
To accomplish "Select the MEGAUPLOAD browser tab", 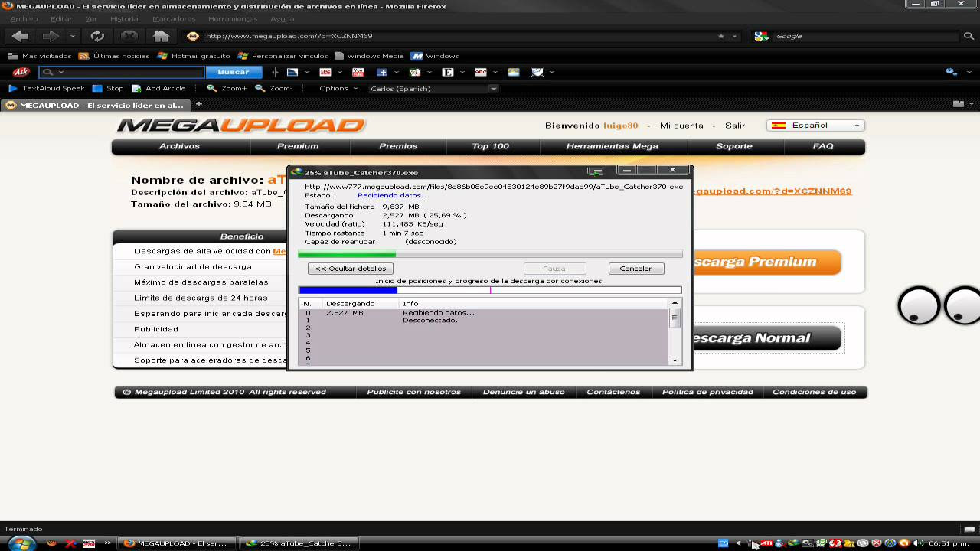I will point(95,105).
